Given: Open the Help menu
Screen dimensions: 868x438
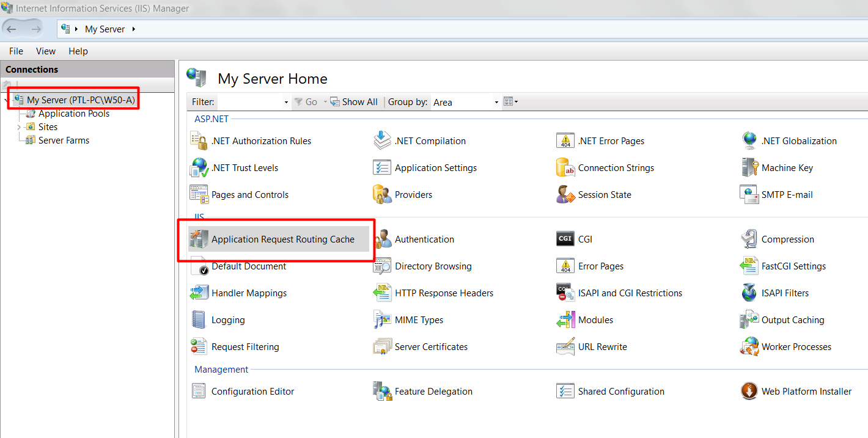Looking at the screenshot, I should tap(78, 51).
